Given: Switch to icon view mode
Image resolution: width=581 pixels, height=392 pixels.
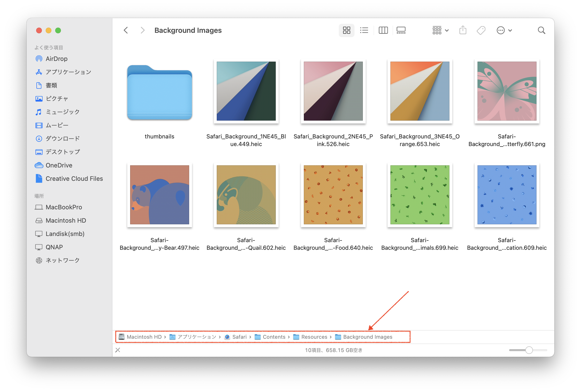Looking at the screenshot, I should 346,30.
